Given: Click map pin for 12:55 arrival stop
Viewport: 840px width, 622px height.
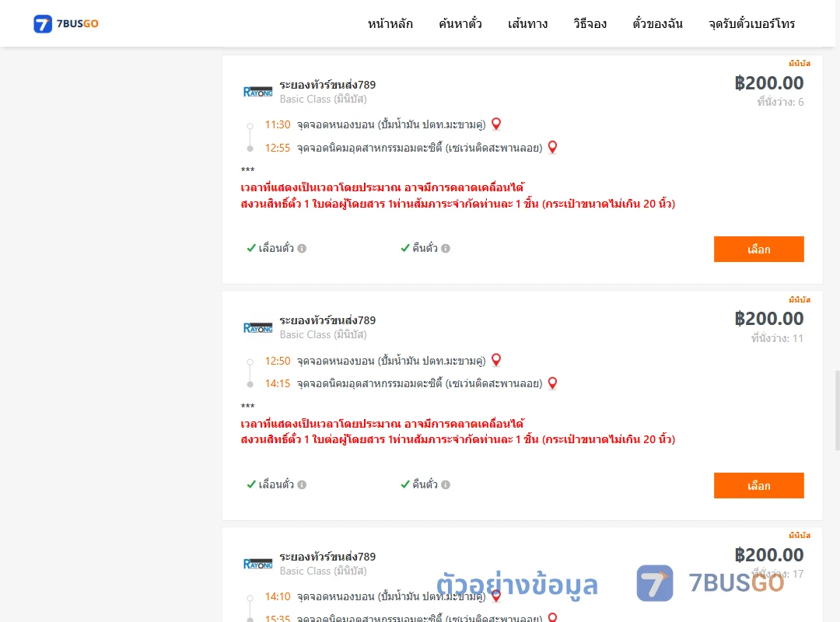Looking at the screenshot, I should (552, 147).
